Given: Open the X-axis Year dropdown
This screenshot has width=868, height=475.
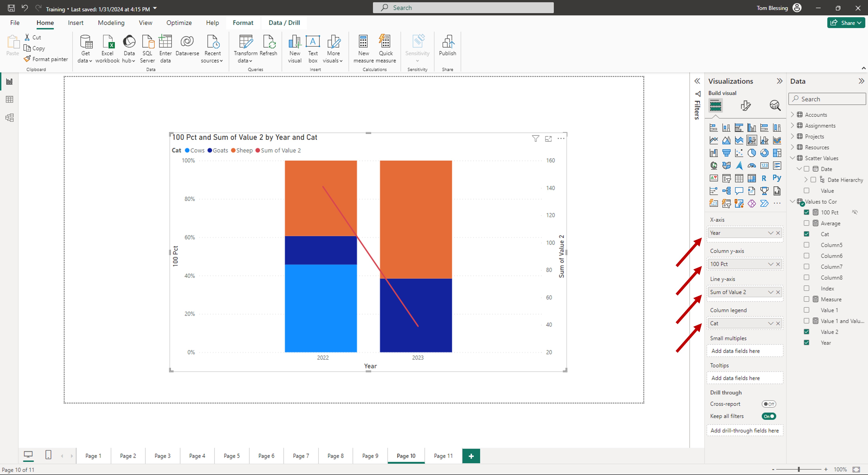Looking at the screenshot, I should pyautogui.click(x=771, y=233).
